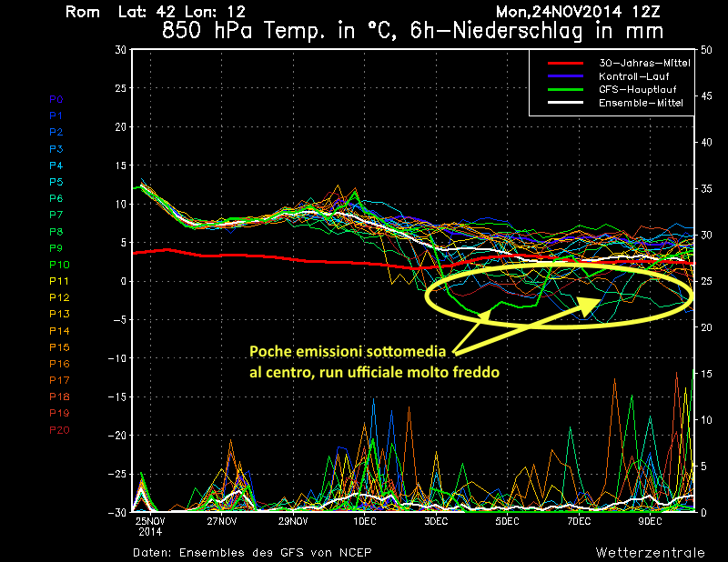Click the 30-Jahres-Mittel legend text
728x562 pixels.
tap(644, 63)
